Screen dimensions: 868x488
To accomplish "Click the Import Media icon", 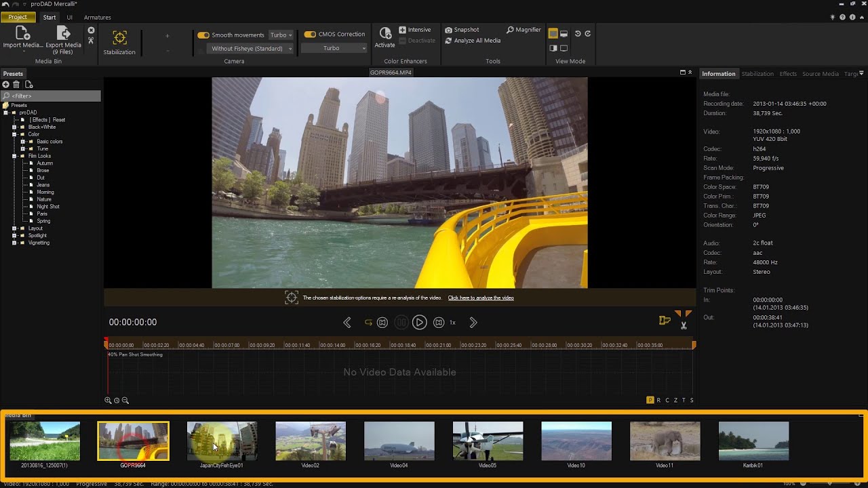I will click(22, 33).
